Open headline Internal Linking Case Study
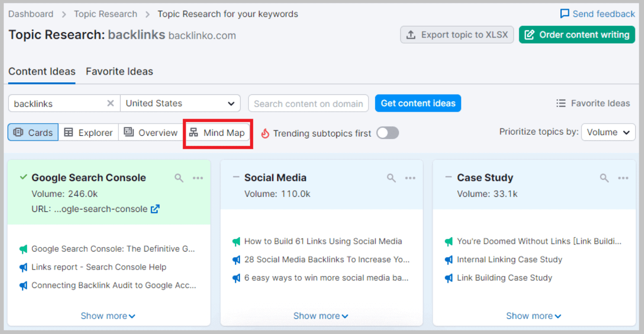Viewport: 644px width, 334px height. 510,259
